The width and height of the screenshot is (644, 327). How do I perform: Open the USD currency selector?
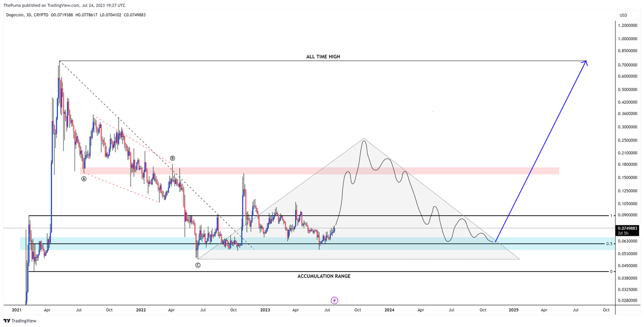pos(623,15)
